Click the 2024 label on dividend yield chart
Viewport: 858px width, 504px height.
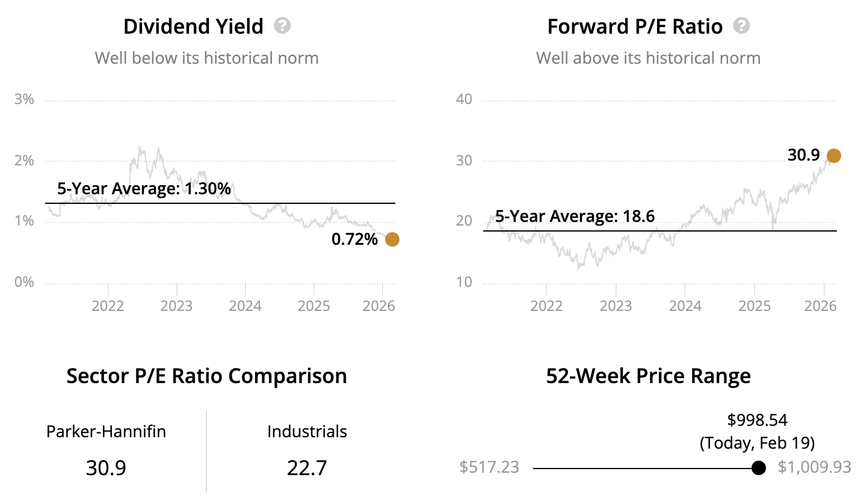point(245,306)
